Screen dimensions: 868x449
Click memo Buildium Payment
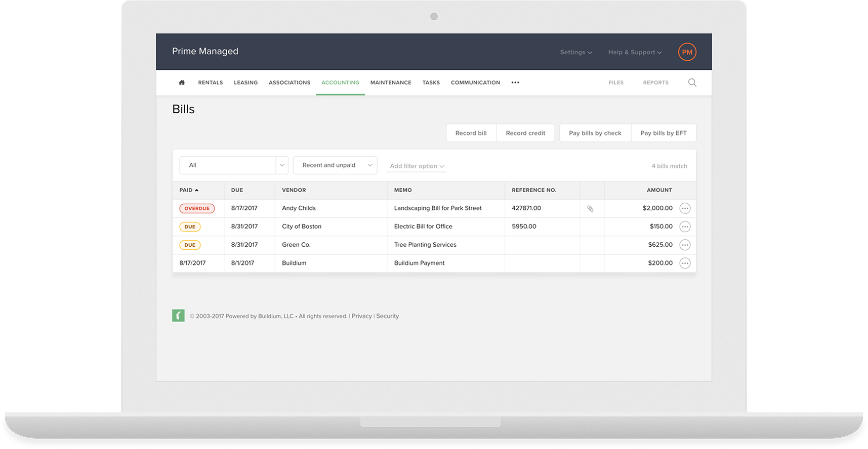[x=420, y=263]
